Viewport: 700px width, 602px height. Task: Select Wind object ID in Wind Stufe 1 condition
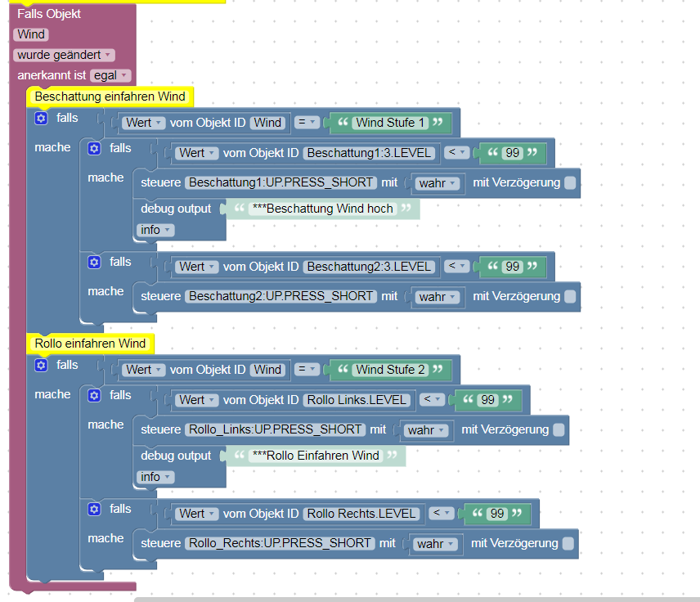click(x=267, y=123)
